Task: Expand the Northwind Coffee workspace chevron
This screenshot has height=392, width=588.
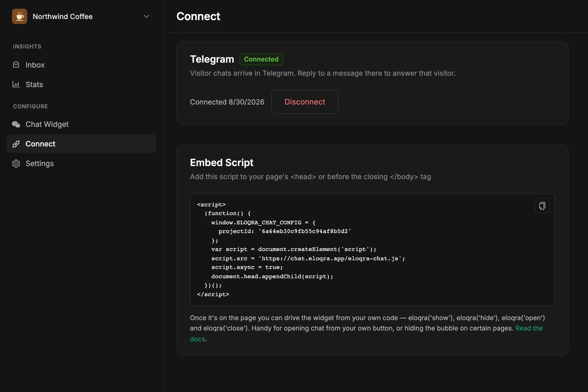Action: tap(146, 16)
